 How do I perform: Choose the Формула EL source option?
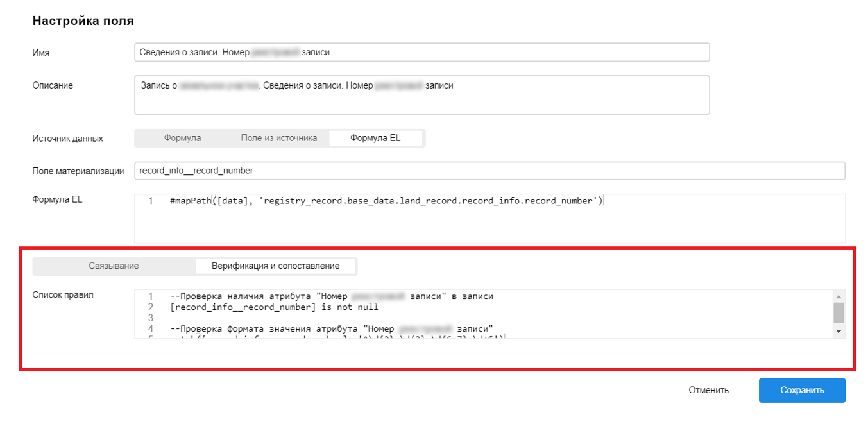tap(375, 138)
